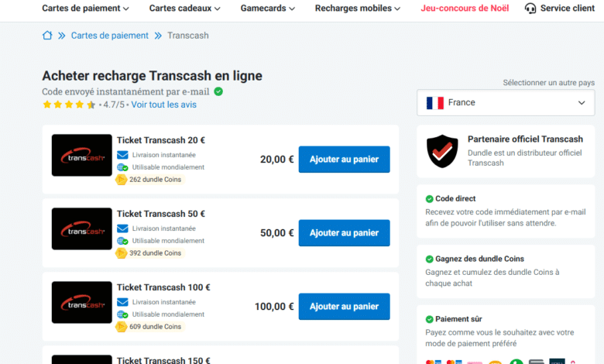The height and width of the screenshot is (364, 604).
Task: Click the Ticket Transcash 20 € title
Action: (x=161, y=140)
